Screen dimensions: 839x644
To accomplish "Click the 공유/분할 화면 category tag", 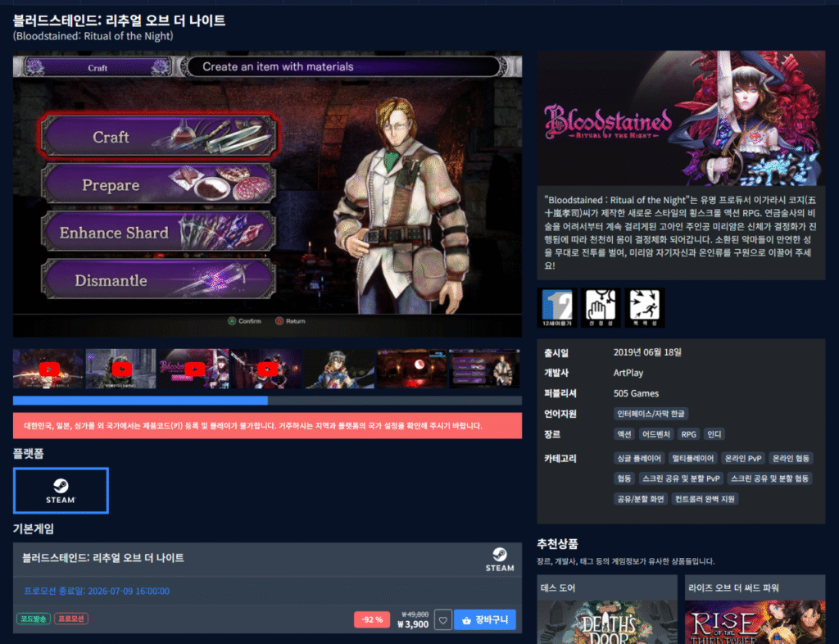I will click(x=641, y=499).
